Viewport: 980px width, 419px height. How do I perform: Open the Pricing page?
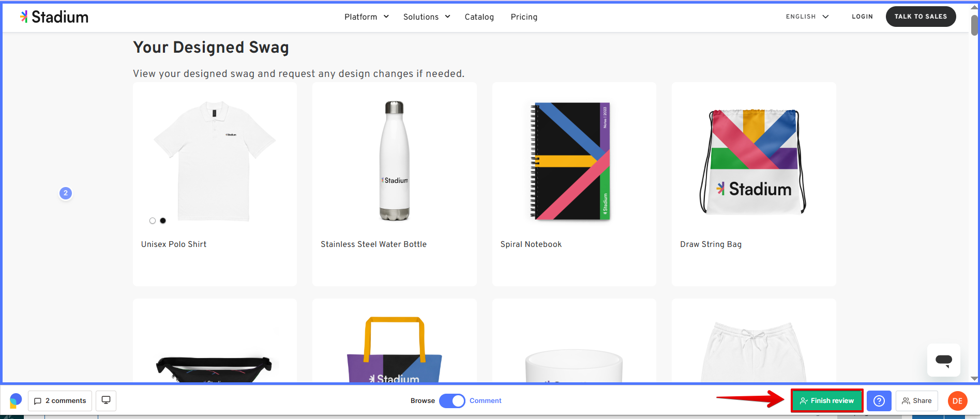(524, 17)
